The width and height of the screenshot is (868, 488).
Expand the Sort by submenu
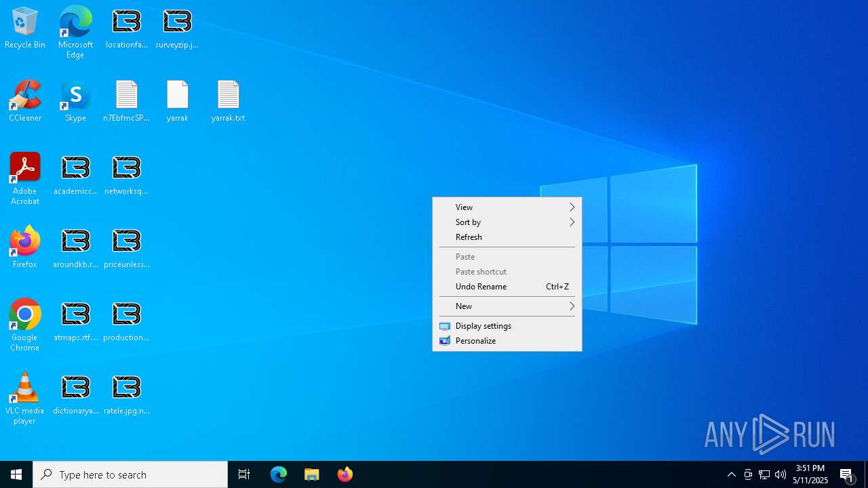coord(507,222)
